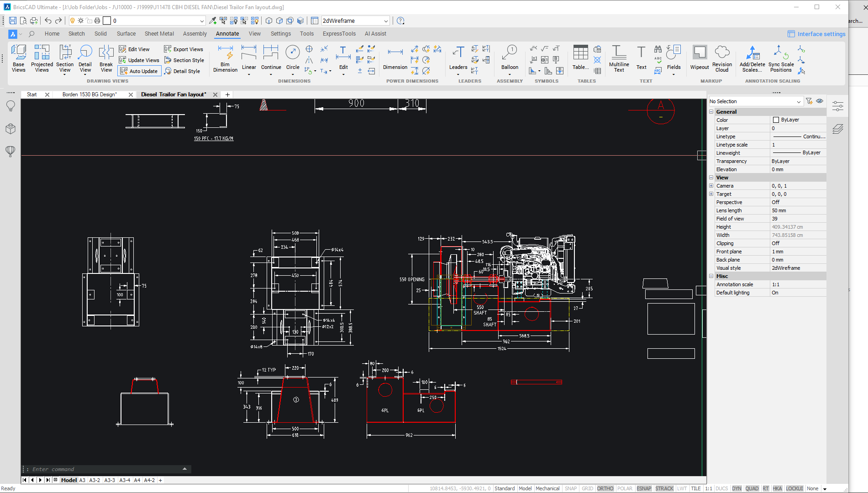Select the Multiline Text tool

pyautogui.click(x=619, y=58)
